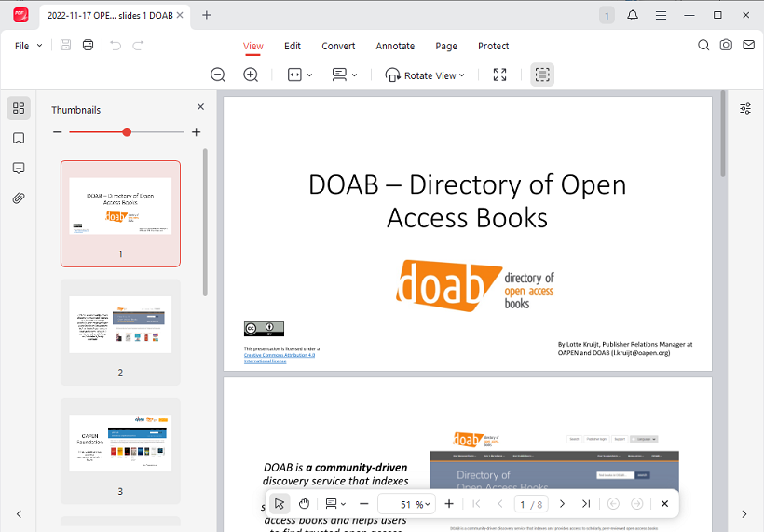This screenshot has height=532, width=764.
Task: Switch to the View tab
Action: (x=253, y=46)
